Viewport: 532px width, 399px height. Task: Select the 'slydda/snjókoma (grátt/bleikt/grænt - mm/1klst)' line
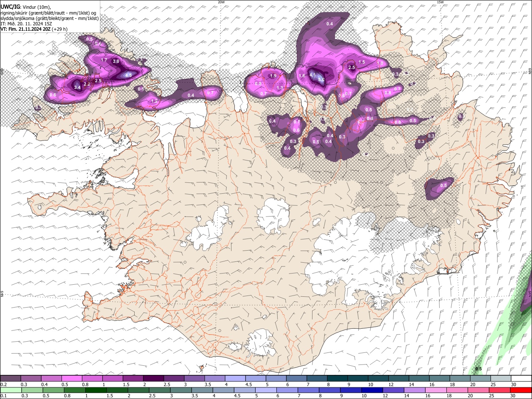coord(49,18)
